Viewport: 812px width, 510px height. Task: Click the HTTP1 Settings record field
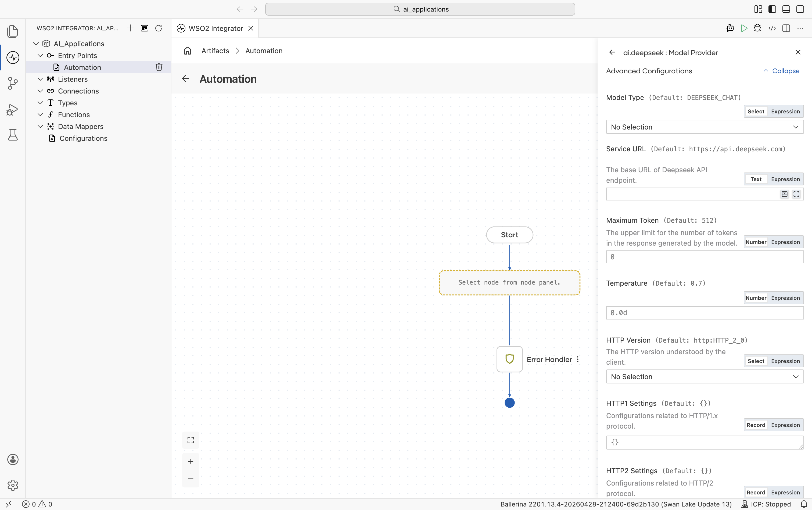point(705,442)
